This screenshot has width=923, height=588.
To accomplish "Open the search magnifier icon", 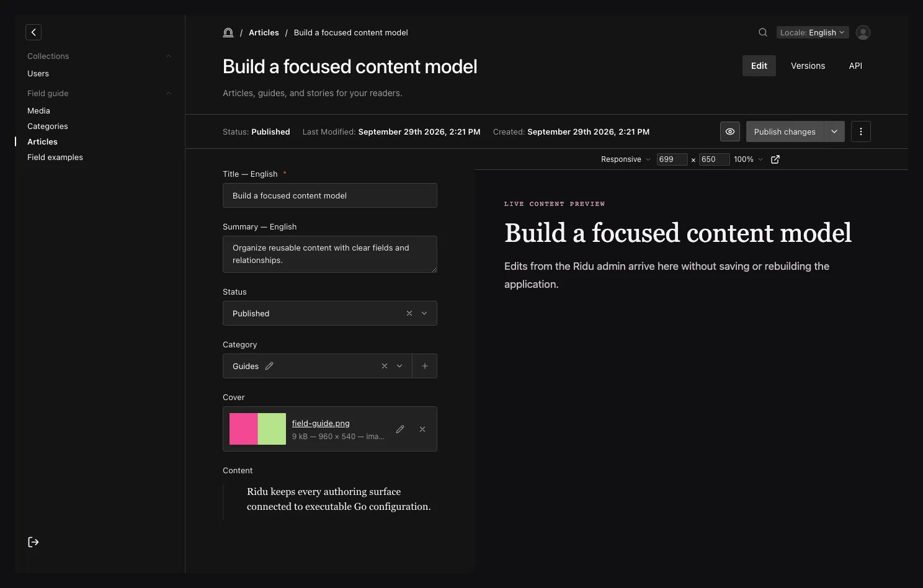I will [763, 33].
